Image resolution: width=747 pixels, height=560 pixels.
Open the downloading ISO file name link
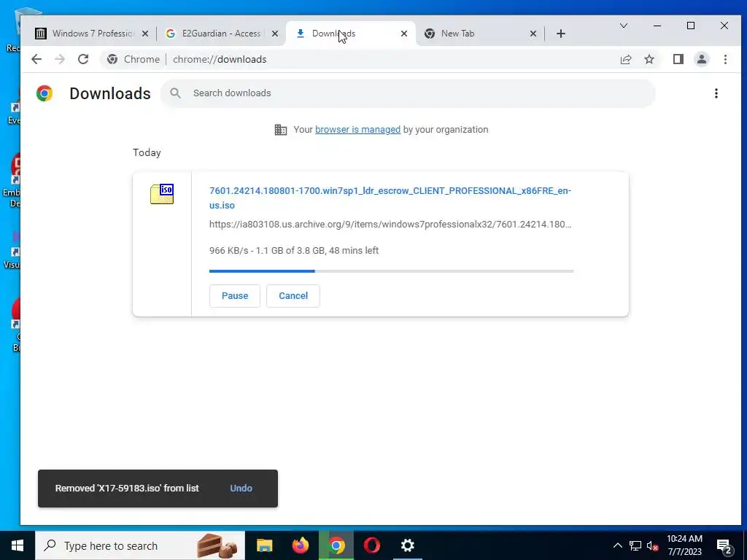pyautogui.click(x=390, y=198)
